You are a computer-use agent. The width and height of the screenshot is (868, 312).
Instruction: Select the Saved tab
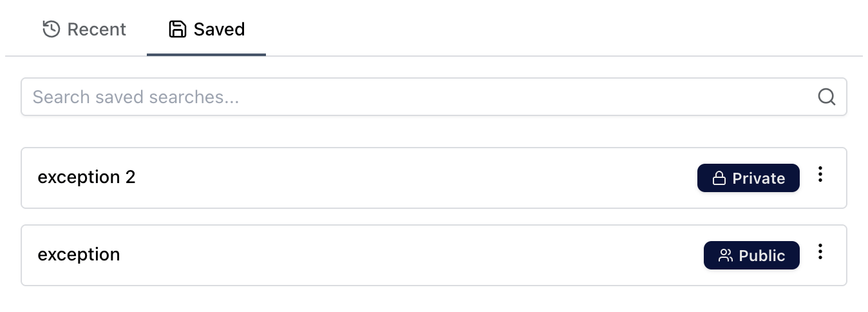pos(207,30)
